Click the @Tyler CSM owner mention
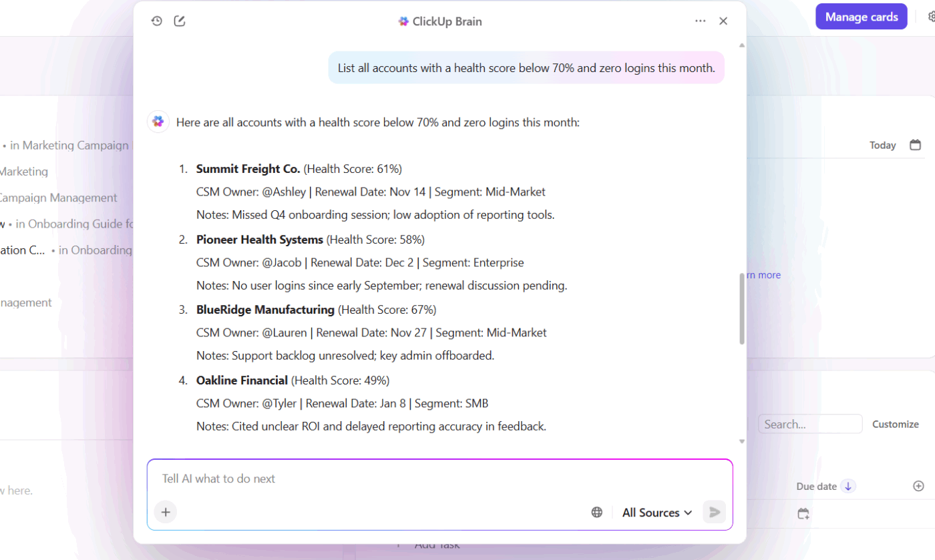 (x=279, y=404)
